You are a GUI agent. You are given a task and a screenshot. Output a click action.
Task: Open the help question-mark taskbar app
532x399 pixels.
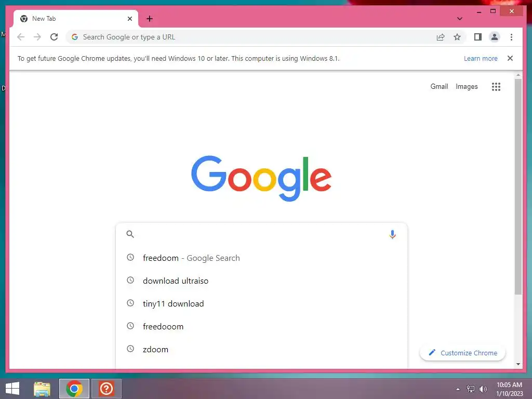[106, 389]
